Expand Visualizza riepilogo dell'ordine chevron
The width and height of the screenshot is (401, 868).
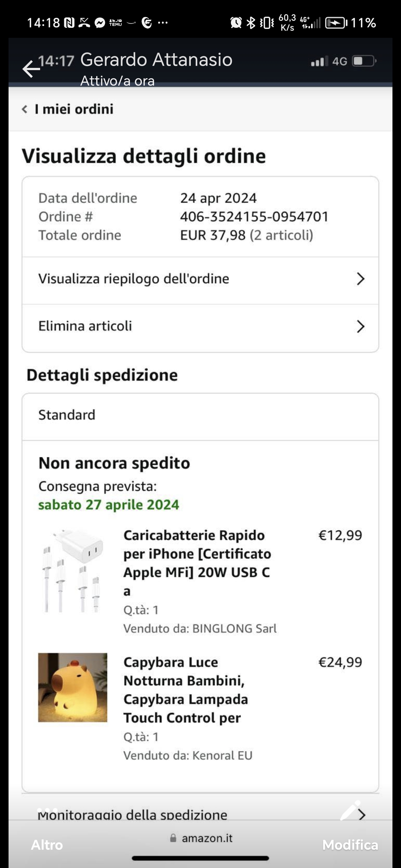pos(361,279)
